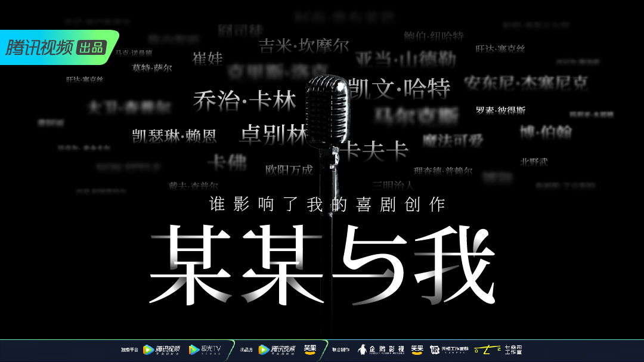The image size is (644, 362).
Task: Select the name 吉米·坎摩尔
Action: (x=304, y=46)
